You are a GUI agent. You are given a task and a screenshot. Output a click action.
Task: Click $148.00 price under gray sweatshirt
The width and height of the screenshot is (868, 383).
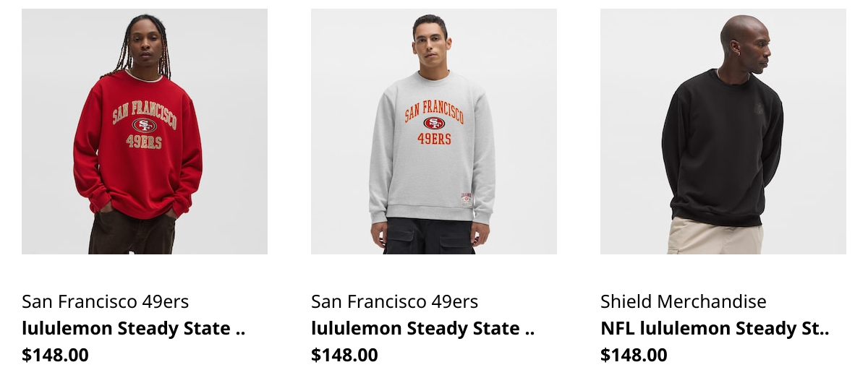click(x=345, y=355)
